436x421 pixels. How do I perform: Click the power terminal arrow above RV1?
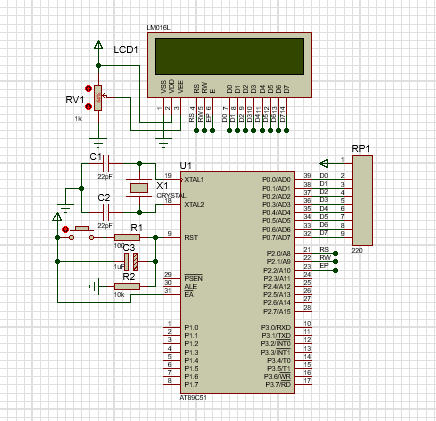coord(98,45)
